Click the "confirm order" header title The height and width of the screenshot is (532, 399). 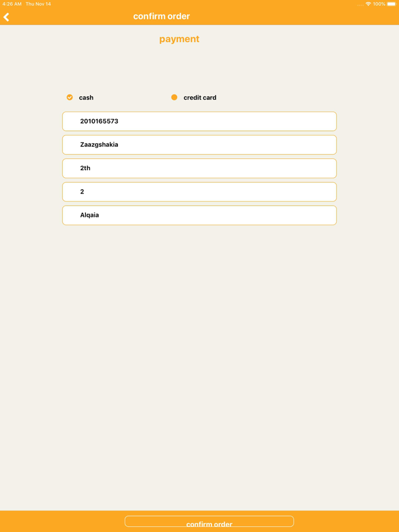tap(161, 17)
